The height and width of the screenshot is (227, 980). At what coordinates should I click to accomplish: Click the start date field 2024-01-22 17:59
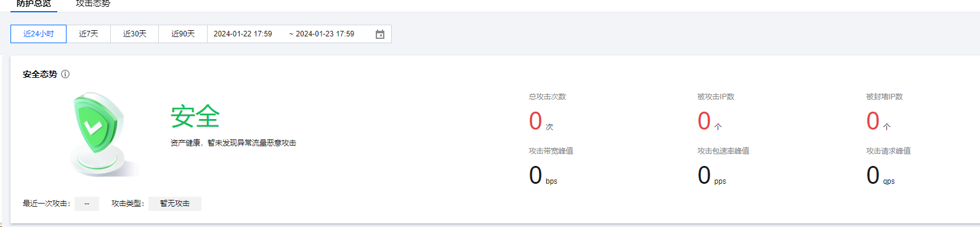tap(243, 34)
